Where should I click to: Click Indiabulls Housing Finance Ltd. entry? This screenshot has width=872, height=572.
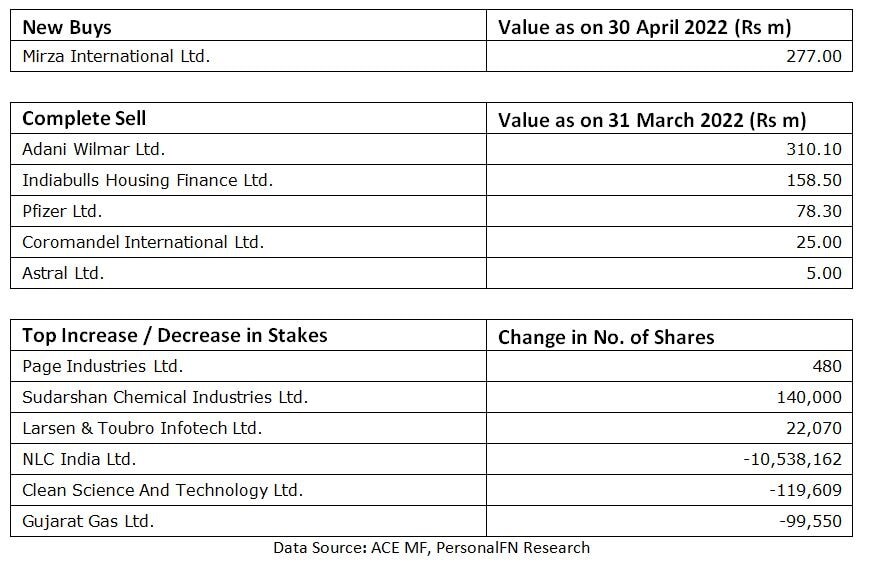(x=147, y=180)
